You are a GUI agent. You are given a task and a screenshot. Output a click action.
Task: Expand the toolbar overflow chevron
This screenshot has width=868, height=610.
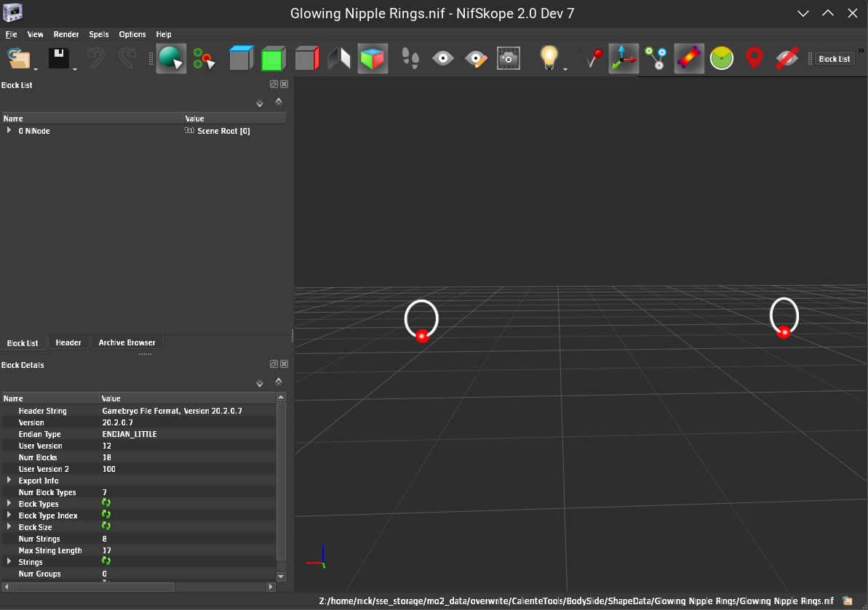point(861,50)
